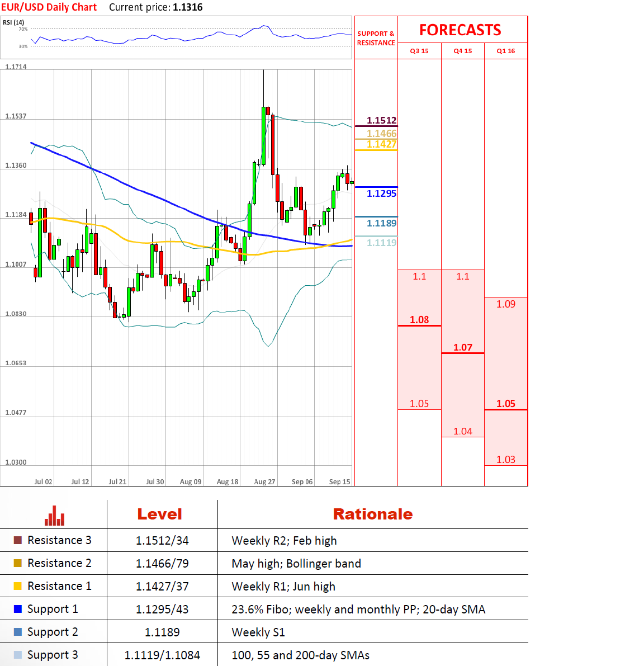Click the 1.1189 support level label

pyautogui.click(x=382, y=224)
